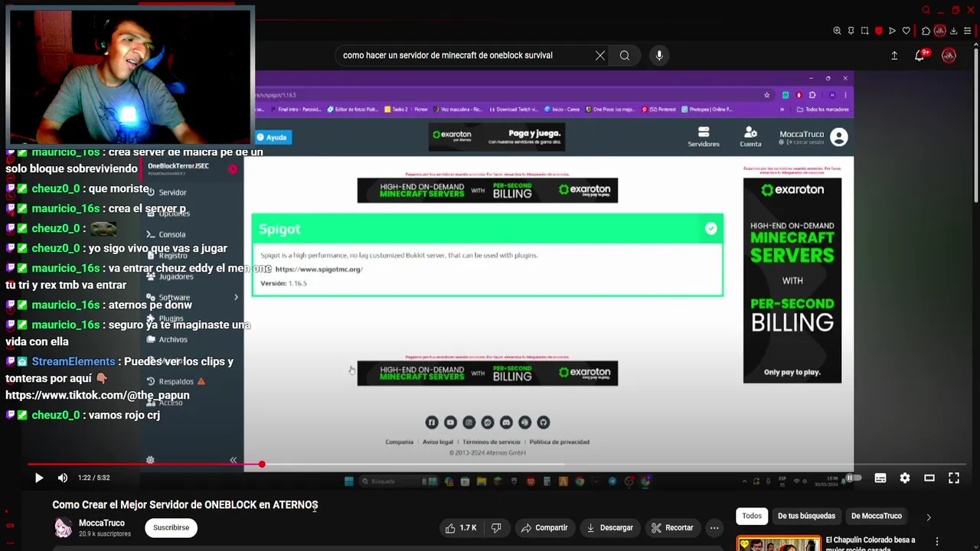Click the tall exaroton Minecraft servers ad
The height and width of the screenshot is (551, 980).
click(792, 280)
